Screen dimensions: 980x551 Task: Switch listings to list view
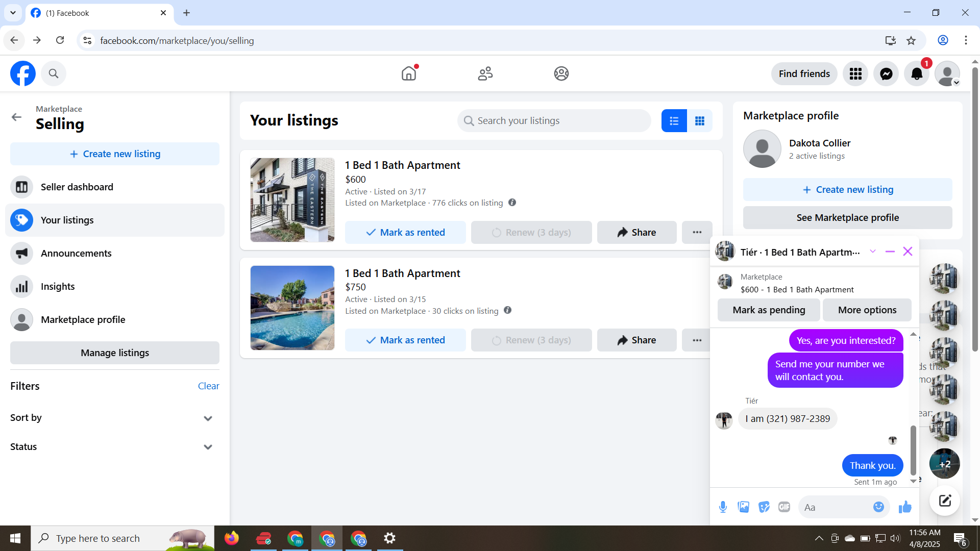click(674, 121)
